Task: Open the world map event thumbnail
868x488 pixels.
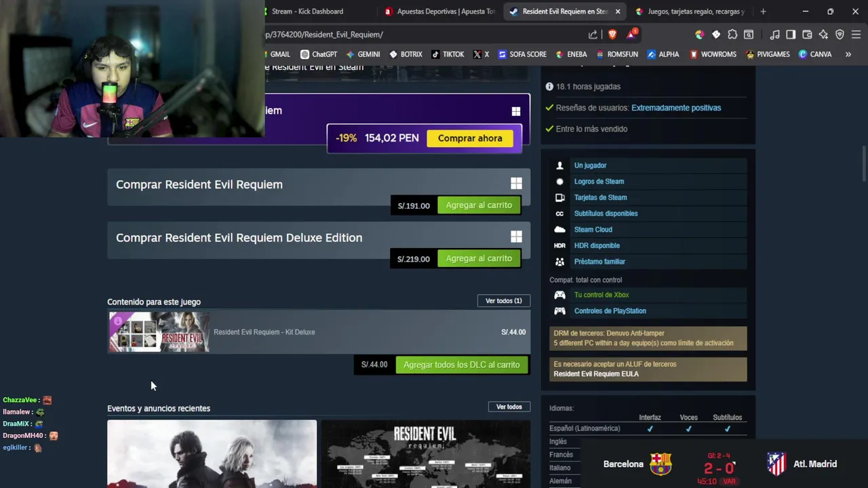Action: pyautogui.click(x=426, y=453)
